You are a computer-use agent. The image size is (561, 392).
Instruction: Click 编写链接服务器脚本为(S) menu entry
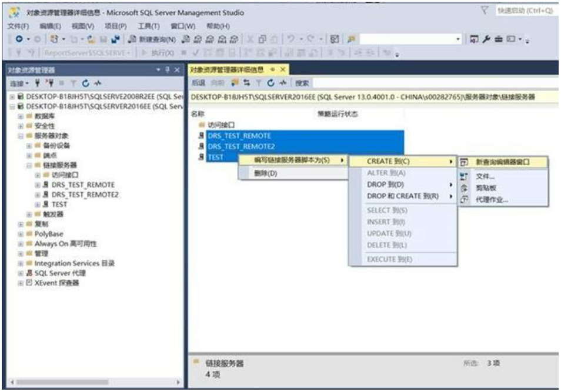[293, 160]
